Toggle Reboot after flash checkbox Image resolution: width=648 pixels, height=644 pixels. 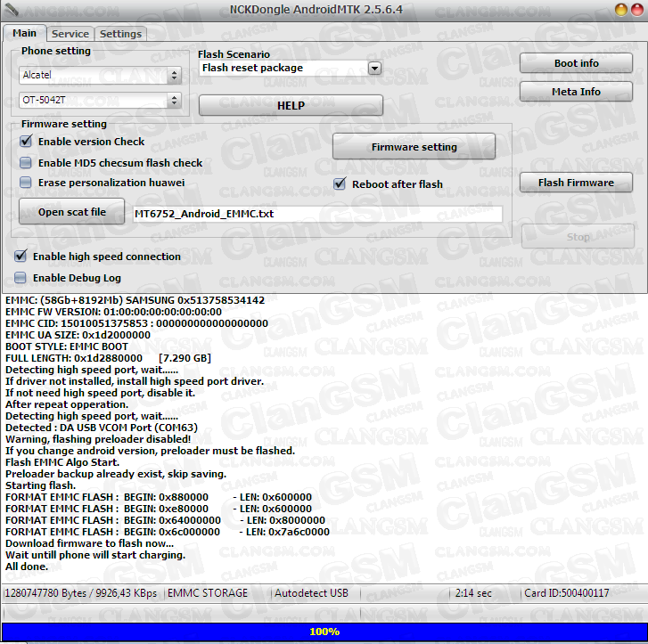tap(340, 183)
